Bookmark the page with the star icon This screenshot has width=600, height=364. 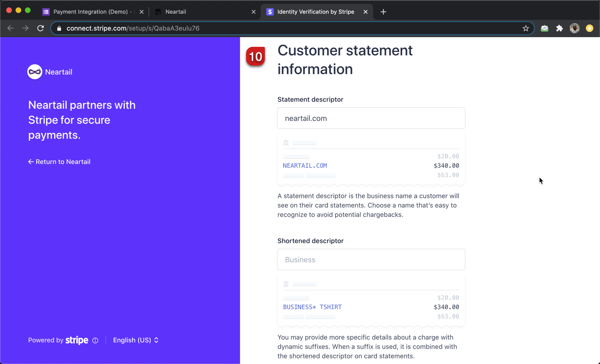click(525, 28)
